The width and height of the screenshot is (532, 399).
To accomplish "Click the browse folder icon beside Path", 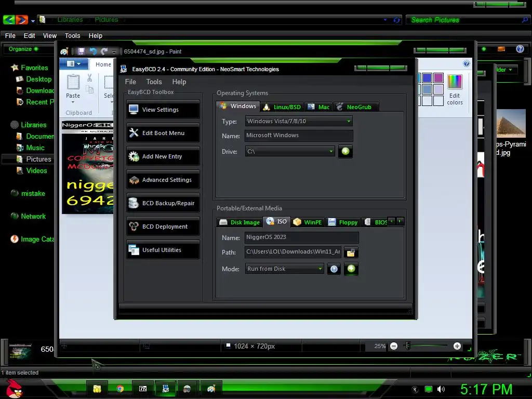I will (x=351, y=252).
